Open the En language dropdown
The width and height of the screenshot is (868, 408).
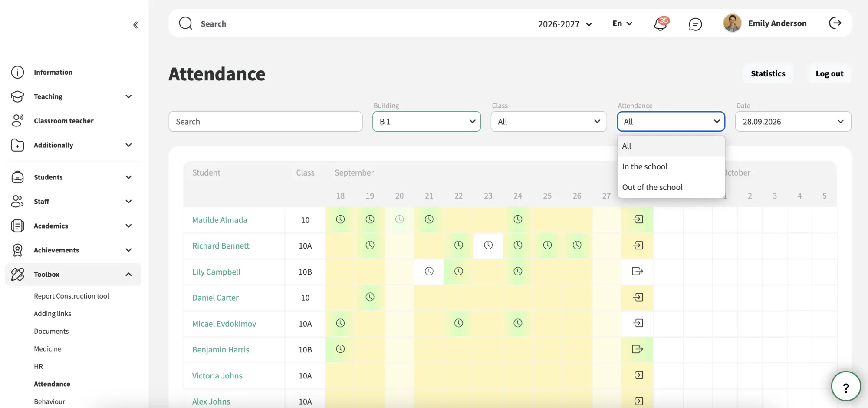(x=622, y=23)
